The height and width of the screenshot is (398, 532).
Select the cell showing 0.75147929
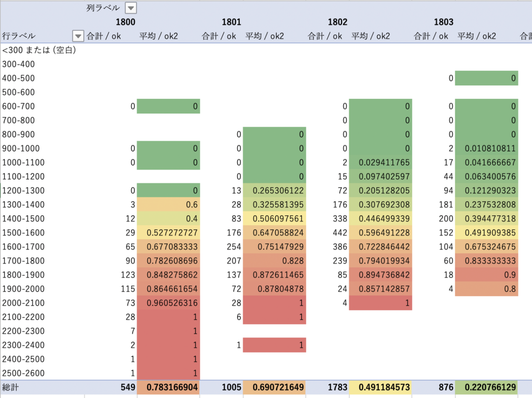click(x=274, y=247)
